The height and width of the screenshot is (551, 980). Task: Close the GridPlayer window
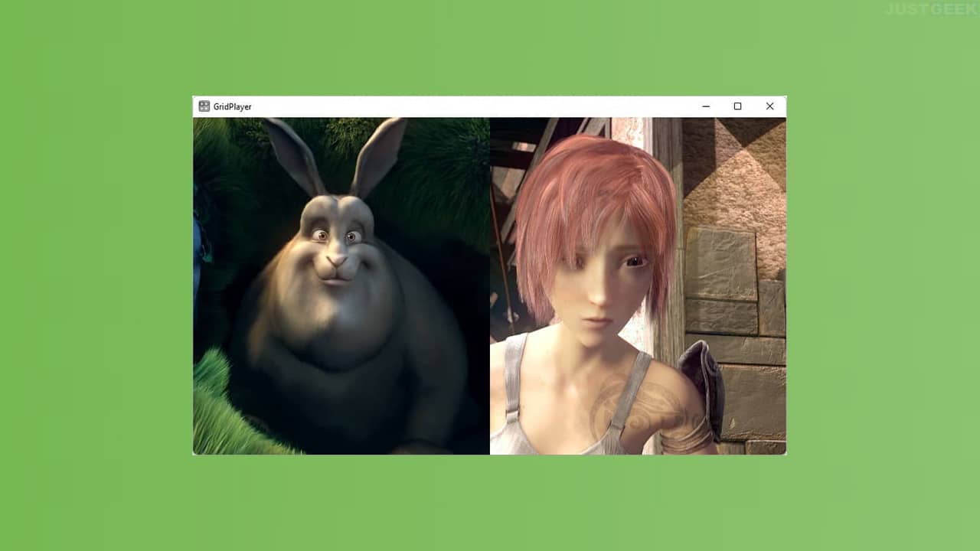click(770, 106)
